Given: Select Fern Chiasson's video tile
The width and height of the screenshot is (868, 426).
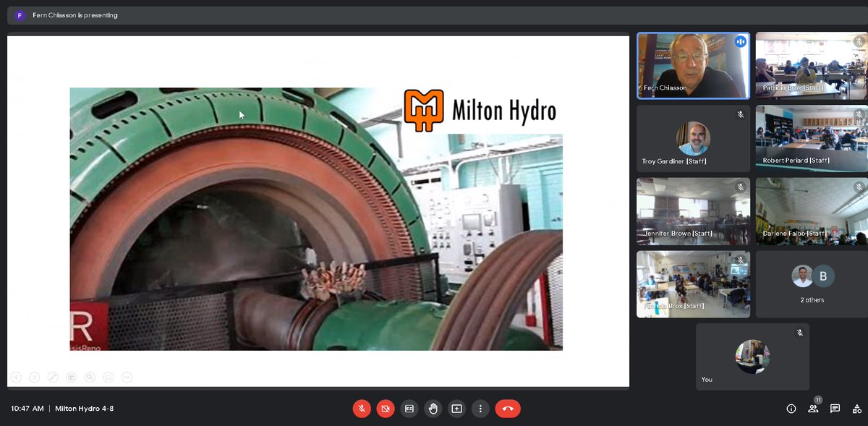Looking at the screenshot, I should point(693,66).
